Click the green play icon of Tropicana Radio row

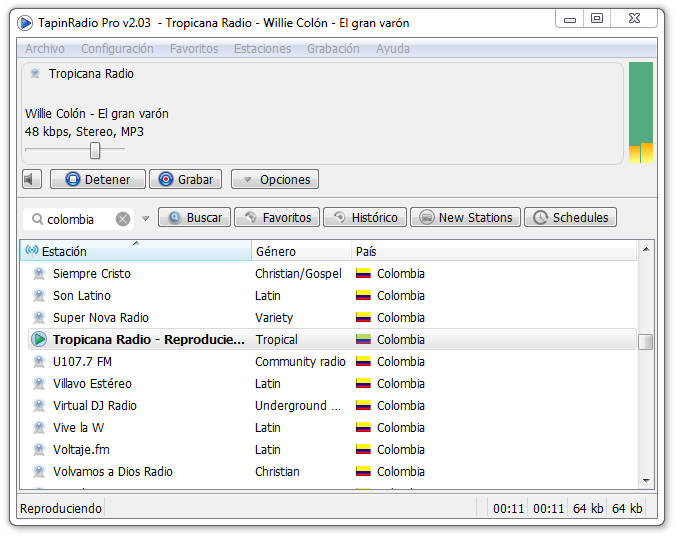pos(39,339)
